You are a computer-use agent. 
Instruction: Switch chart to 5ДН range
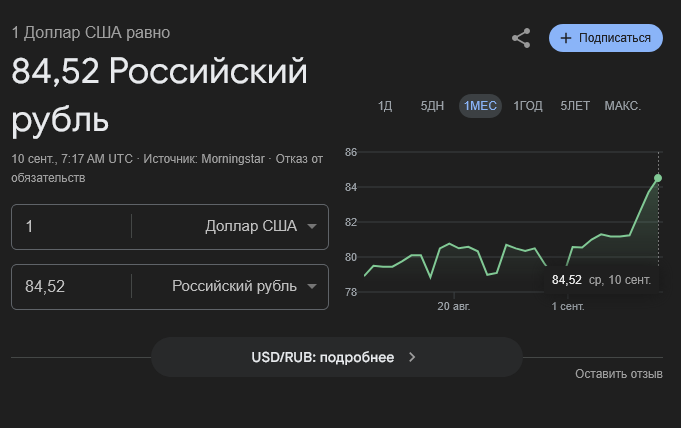coord(432,106)
